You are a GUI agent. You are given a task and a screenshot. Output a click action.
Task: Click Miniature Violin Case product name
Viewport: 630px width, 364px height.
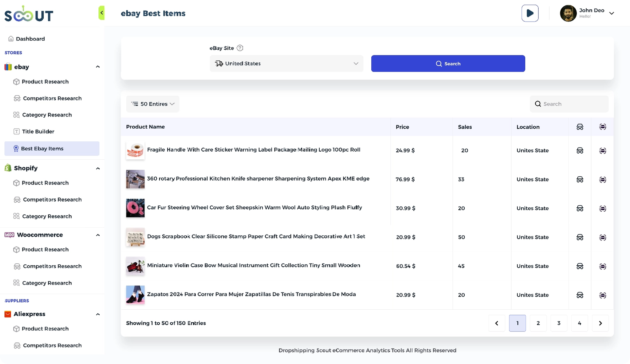pyautogui.click(x=254, y=265)
